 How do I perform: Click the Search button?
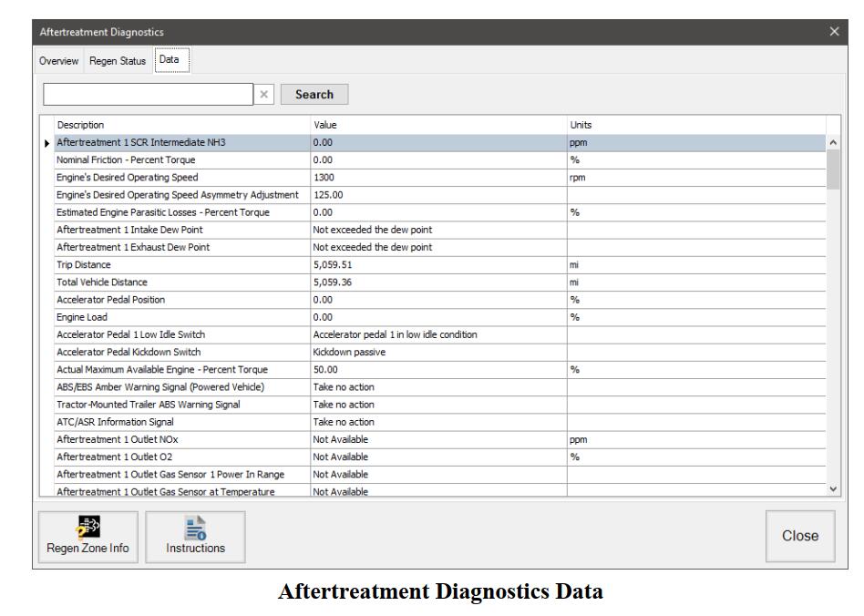click(x=314, y=94)
